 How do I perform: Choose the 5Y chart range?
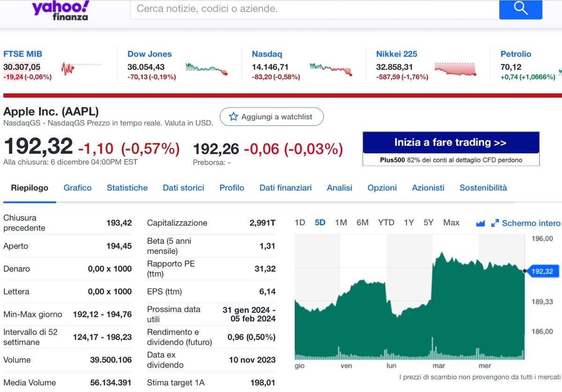pyautogui.click(x=429, y=223)
